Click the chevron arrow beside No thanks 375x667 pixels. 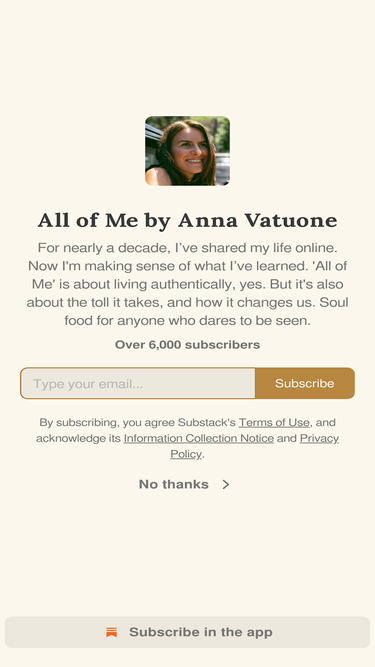pos(226,485)
